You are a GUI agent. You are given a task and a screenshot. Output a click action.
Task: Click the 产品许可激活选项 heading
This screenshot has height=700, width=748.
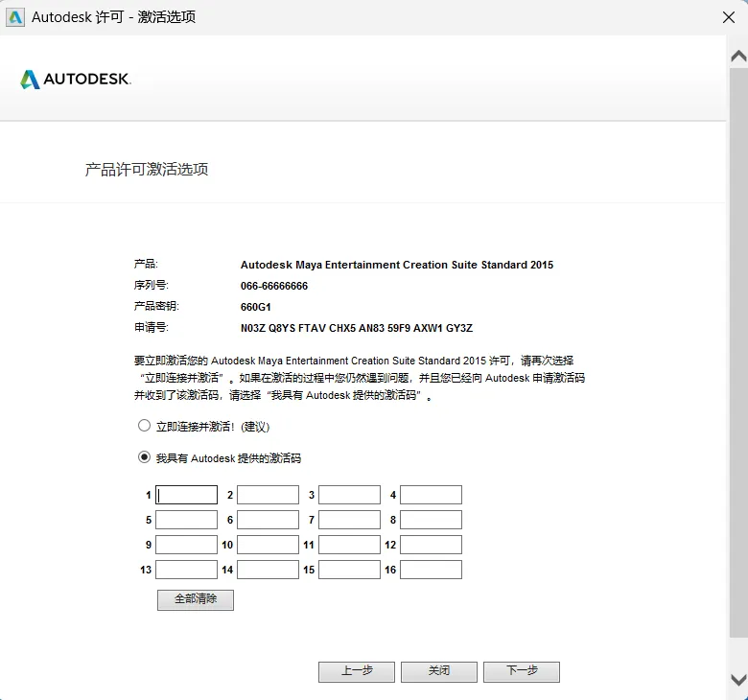(147, 170)
